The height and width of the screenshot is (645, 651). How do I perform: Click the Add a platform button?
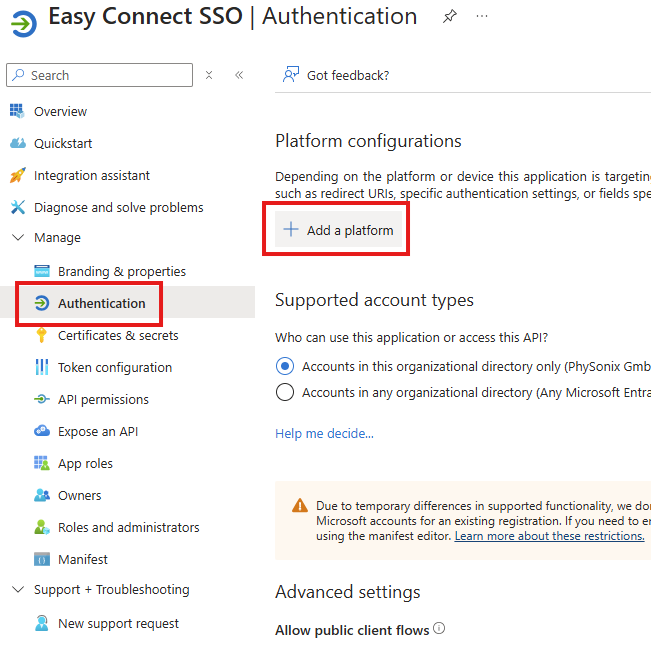pyautogui.click(x=338, y=230)
